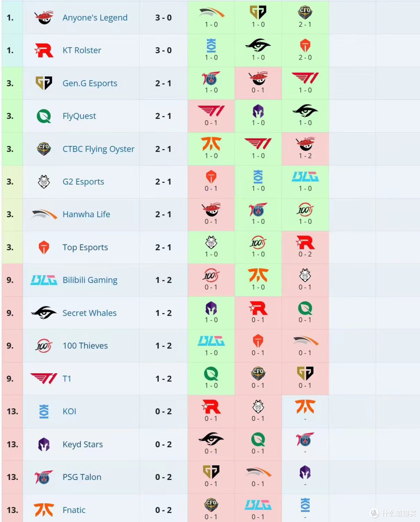Open the Anyone's Legend team link
Image resolution: width=420 pixels, height=522 pixels.
(95, 18)
